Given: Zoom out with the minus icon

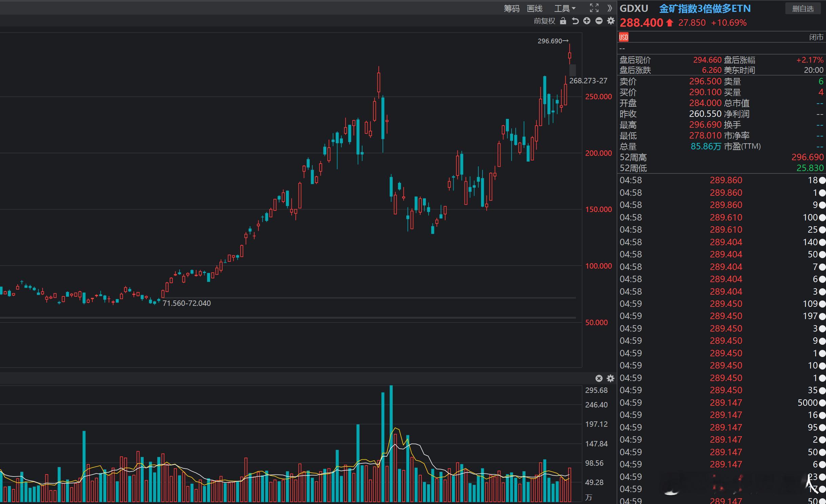Looking at the screenshot, I should tap(599, 21).
